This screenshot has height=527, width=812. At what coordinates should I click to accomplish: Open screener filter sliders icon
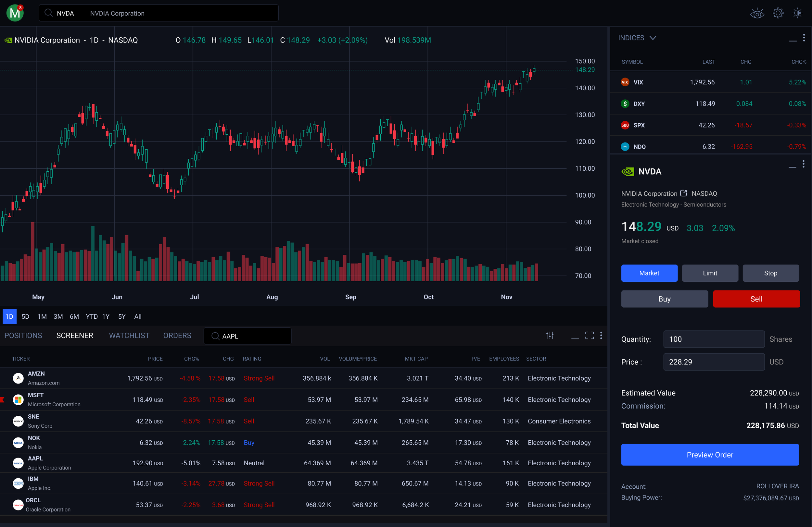[x=550, y=336]
